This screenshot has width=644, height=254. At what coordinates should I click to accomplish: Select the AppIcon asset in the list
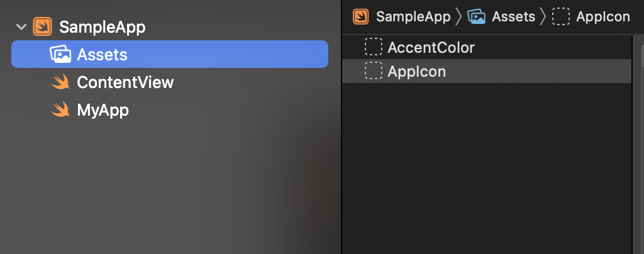pos(487,71)
